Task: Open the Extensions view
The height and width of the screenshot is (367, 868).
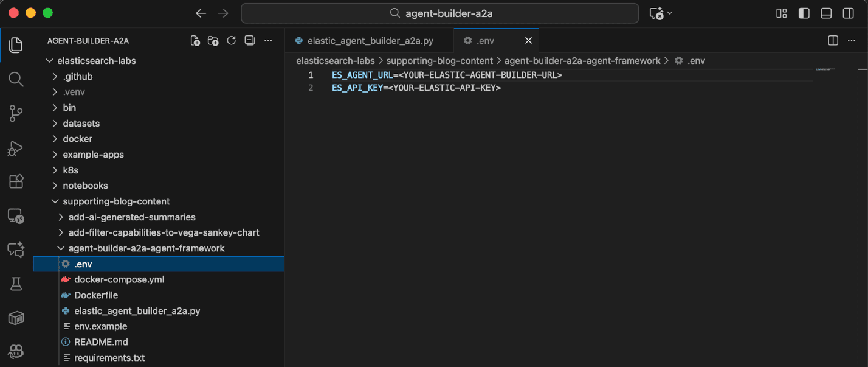Action: (x=16, y=181)
